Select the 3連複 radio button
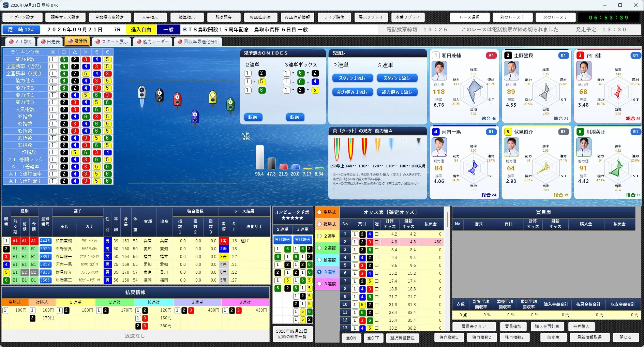 pos(319,284)
